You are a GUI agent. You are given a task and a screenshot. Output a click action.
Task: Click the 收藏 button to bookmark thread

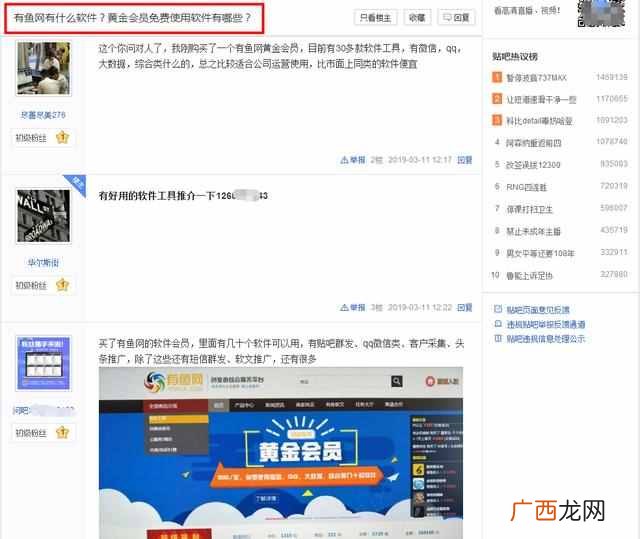(417, 18)
